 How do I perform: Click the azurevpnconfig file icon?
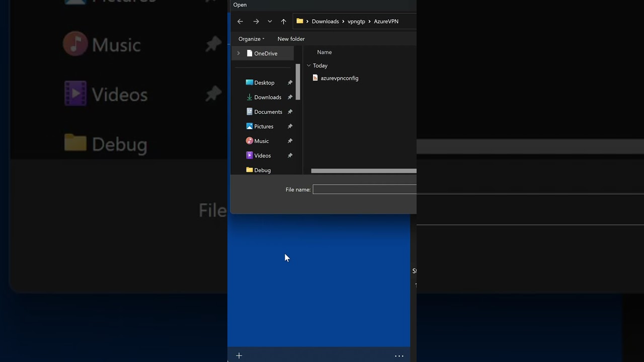[x=315, y=78]
